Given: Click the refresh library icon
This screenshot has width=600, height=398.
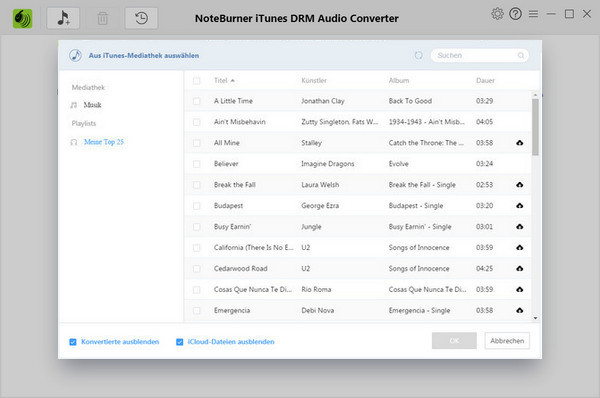Looking at the screenshot, I should pyautogui.click(x=419, y=55).
